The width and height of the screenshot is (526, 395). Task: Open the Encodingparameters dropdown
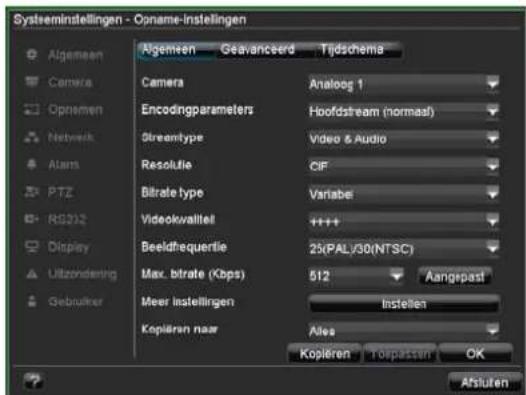[404, 111]
